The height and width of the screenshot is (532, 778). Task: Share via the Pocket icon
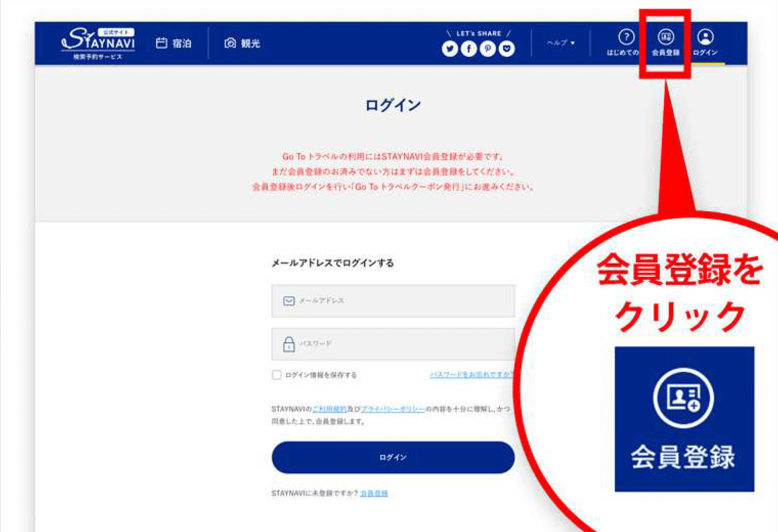507,49
